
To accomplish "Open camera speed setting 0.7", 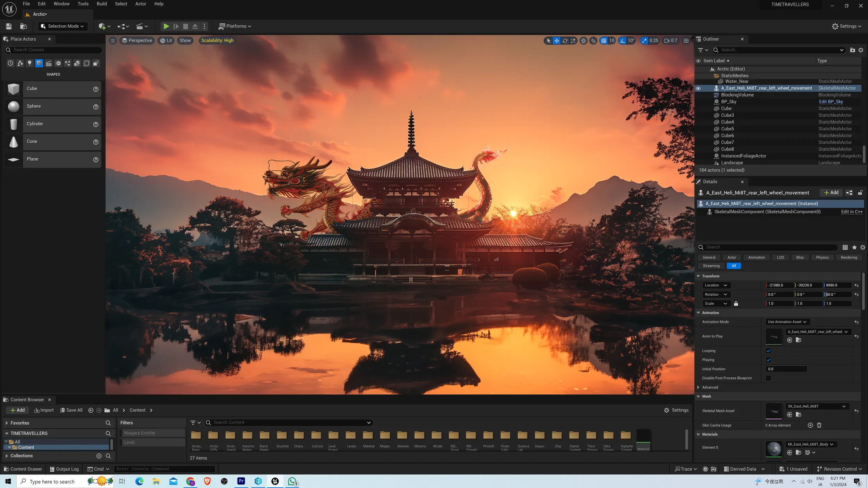I will tap(670, 41).
